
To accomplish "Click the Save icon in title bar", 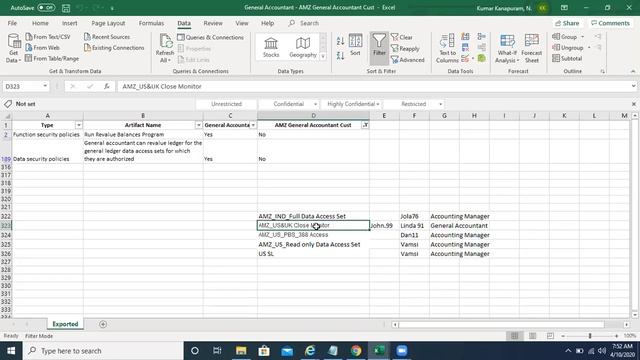I will tap(66, 8).
